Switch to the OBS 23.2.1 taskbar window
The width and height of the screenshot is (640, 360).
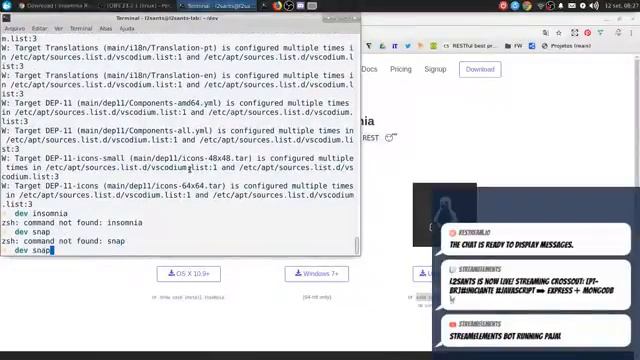tap(136, 6)
